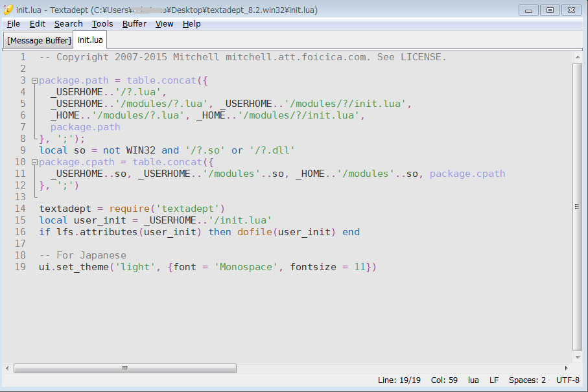Image resolution: width=588 pixels, height=392 pixels.
Task: Click the 'Col: 59' status entry
Action: click(x=444, y=380)
